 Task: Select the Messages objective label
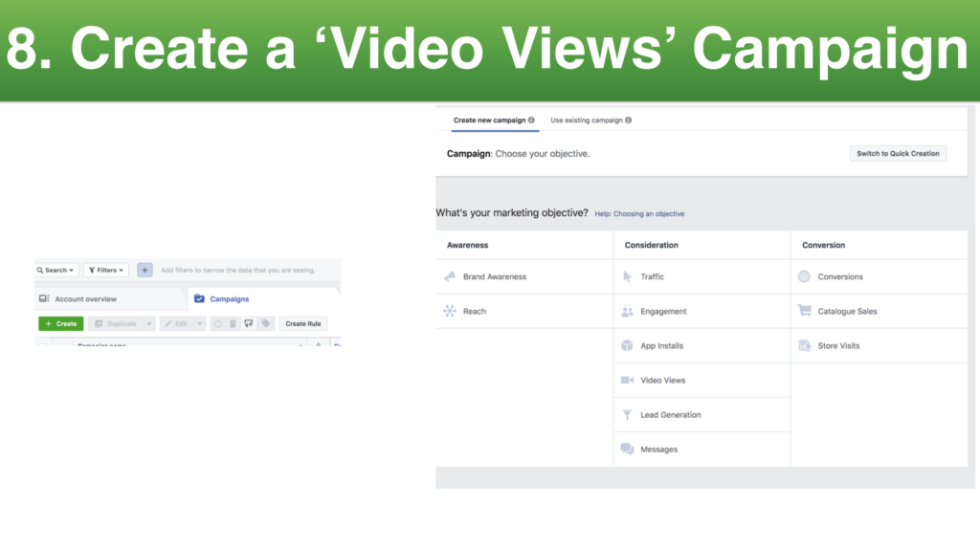(658, 449)
